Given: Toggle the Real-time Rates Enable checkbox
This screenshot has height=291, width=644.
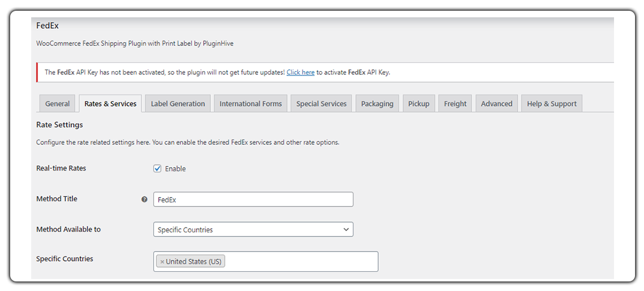Looking at the screenshot, I should 158,169.
